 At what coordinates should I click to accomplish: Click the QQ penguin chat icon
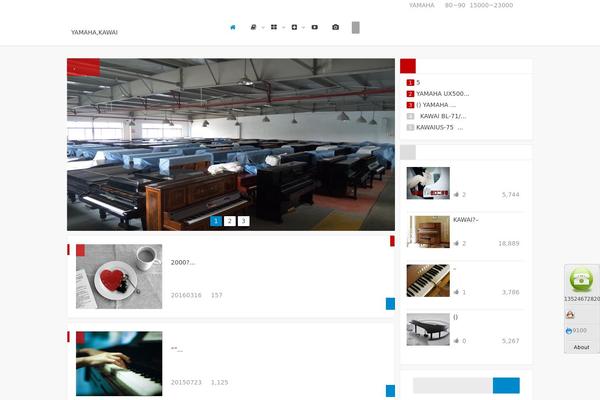pyautogui.click(x=570, y=315)
